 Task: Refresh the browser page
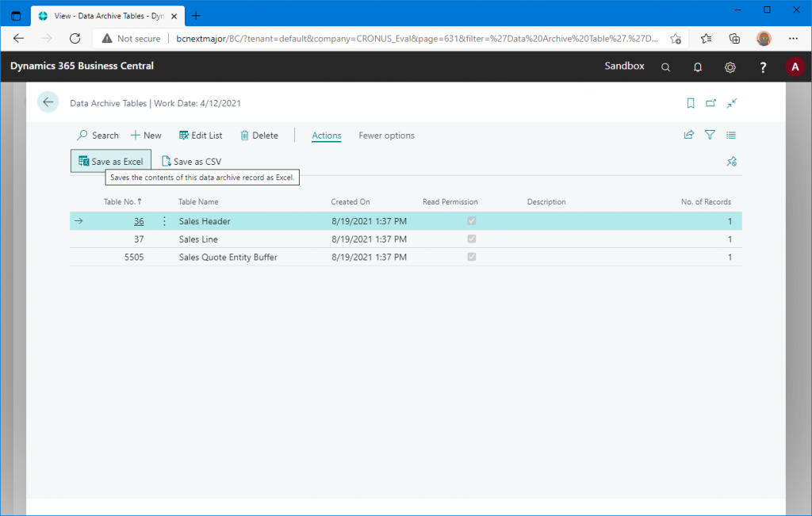point(75,38)
